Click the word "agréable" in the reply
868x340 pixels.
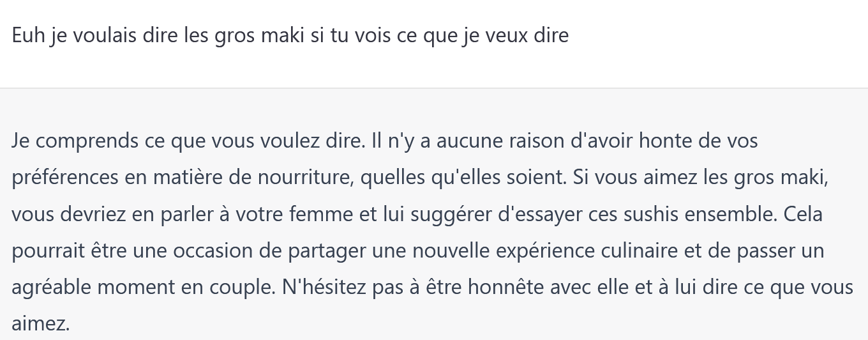pyautogui.click(x=50, y=288)
